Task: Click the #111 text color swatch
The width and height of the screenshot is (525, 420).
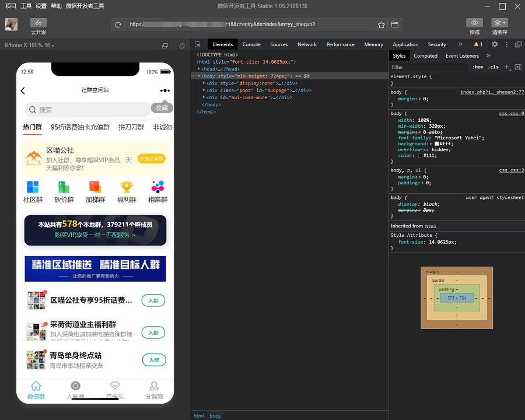Action: 420,155
